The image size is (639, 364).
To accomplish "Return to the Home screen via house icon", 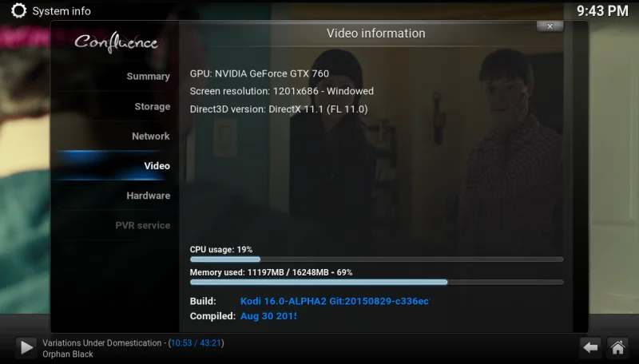I will coord(617,347).
